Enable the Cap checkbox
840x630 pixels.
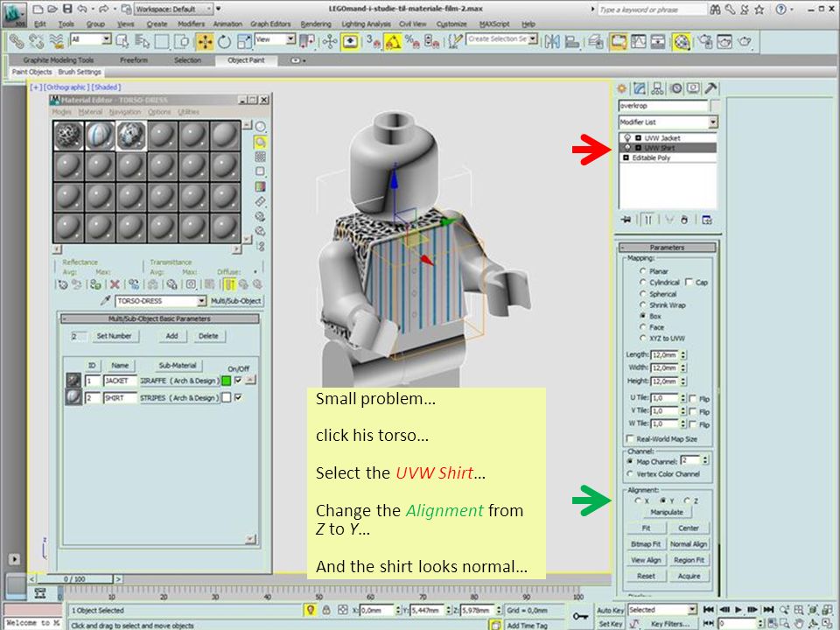coord(689,283)
